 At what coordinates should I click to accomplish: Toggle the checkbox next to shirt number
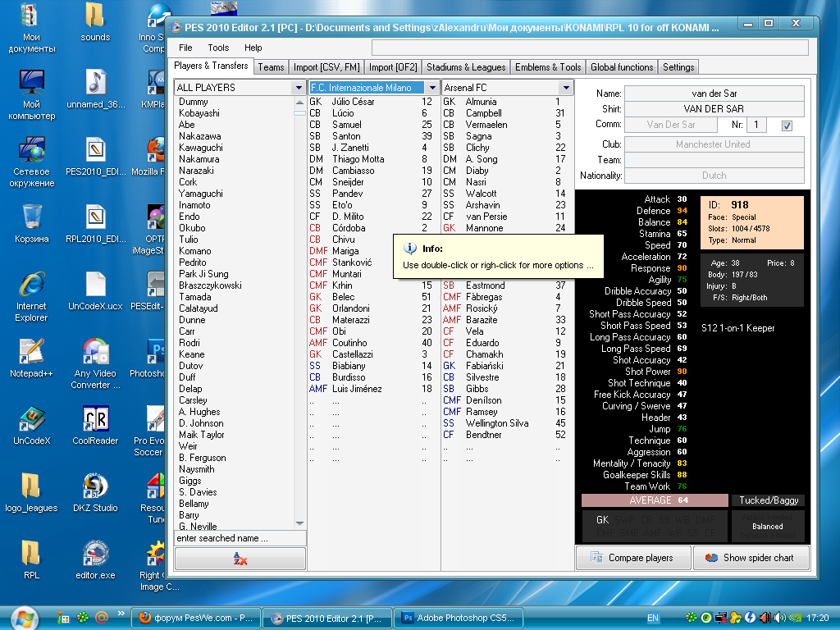click(787, 126)
